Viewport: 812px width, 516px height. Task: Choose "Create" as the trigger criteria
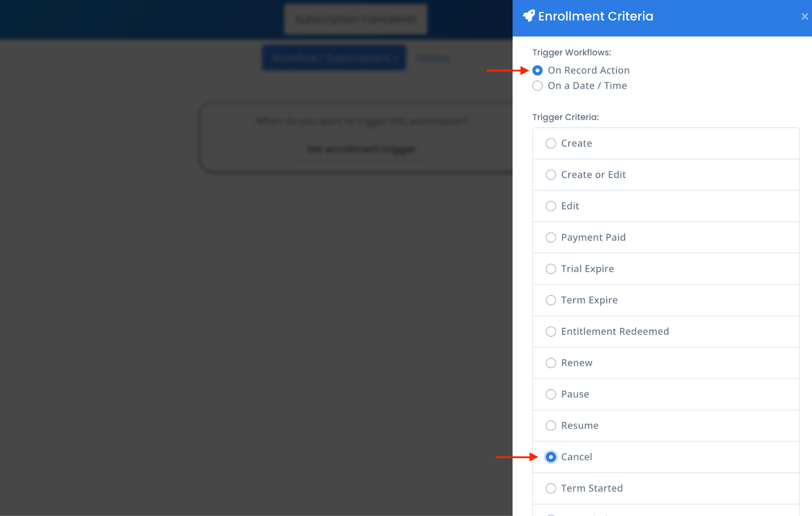coord(551,143)
